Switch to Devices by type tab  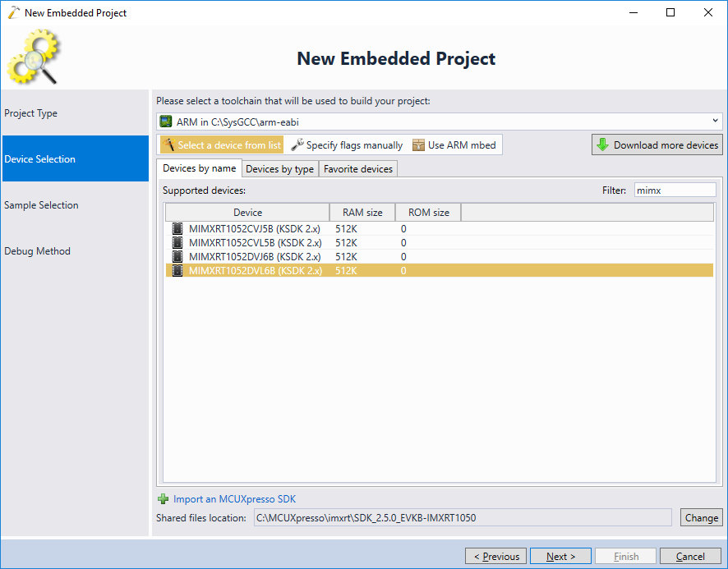point(280,169)
